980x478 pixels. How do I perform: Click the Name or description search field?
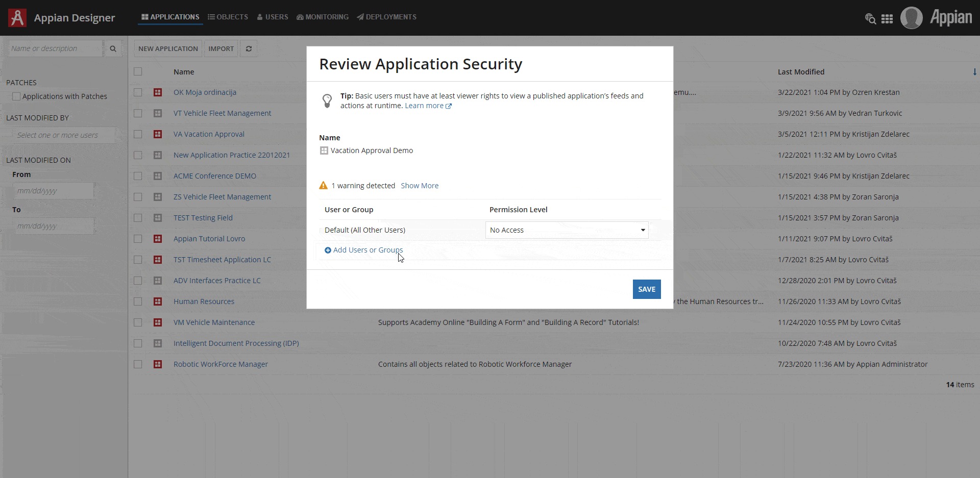click(x=55, y=48)
